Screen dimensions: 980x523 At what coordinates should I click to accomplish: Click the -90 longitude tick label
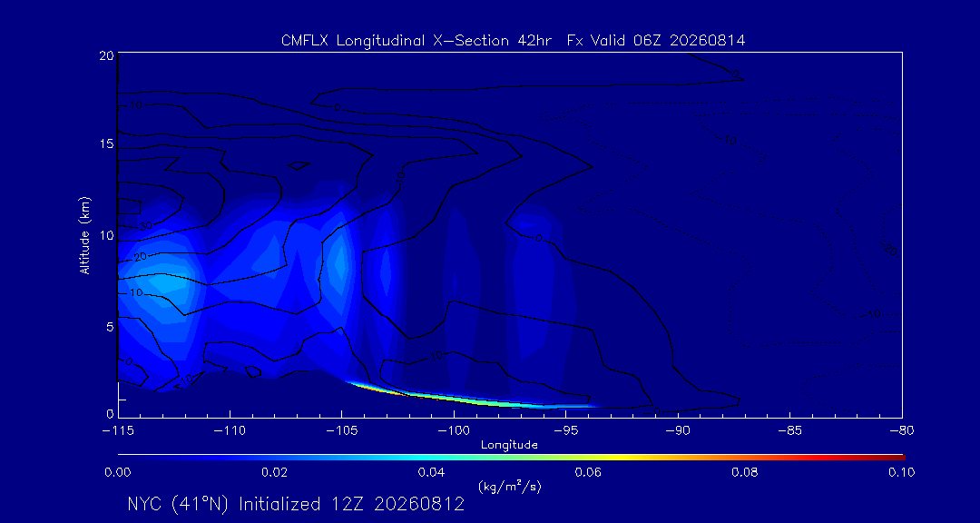pos(678,431)
